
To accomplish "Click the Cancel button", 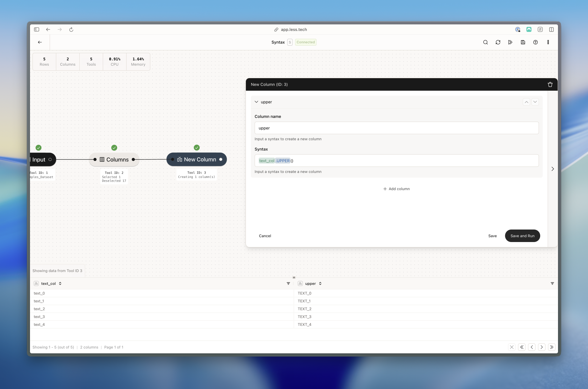I will point(265,236).
